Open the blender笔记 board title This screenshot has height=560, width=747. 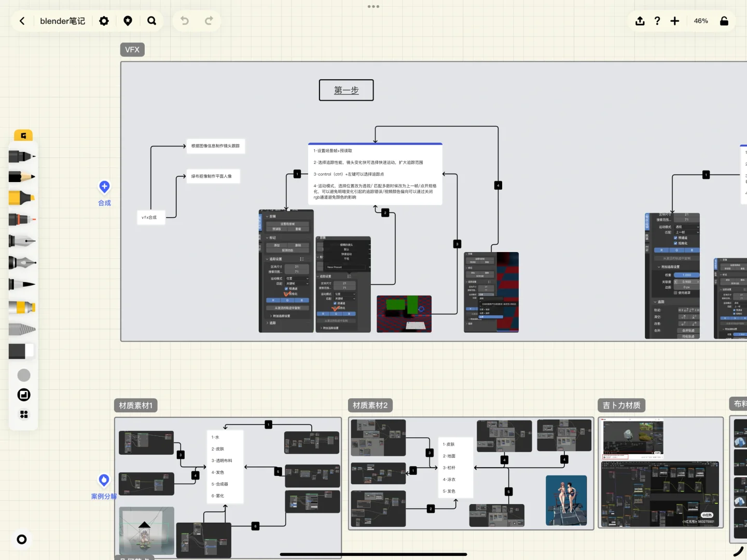[x=62, y=21]
